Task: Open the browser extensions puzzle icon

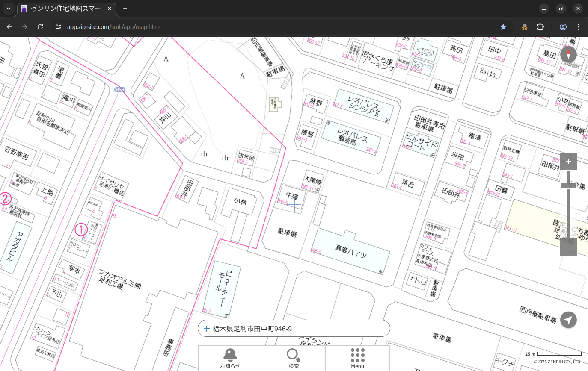Action: tap(540, 27)
